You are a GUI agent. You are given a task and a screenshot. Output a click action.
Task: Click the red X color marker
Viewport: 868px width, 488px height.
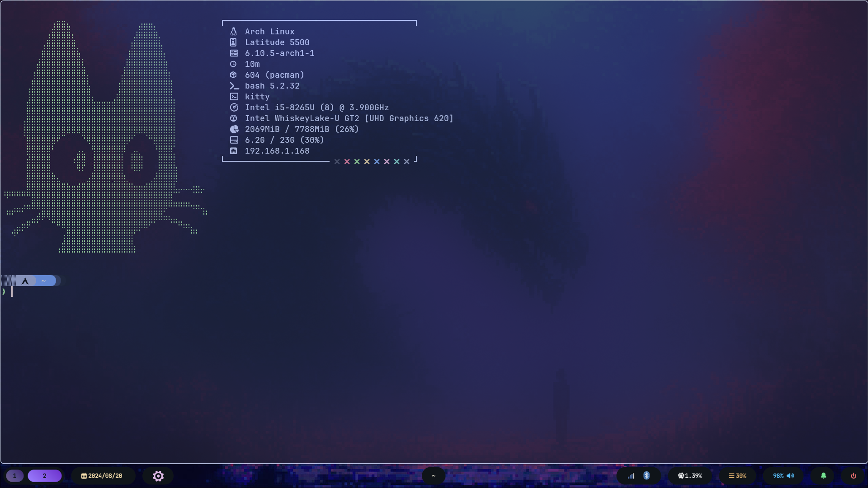[x=347, y=162]
